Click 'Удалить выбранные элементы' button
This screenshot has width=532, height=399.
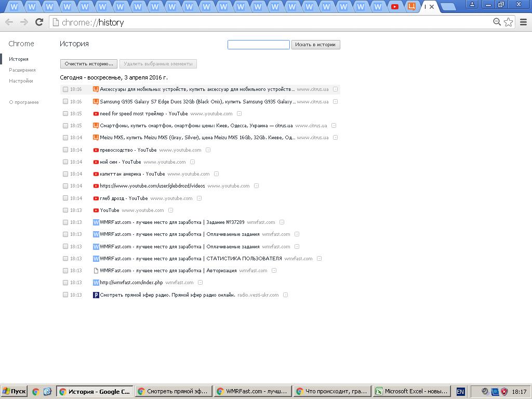[158, 64]
